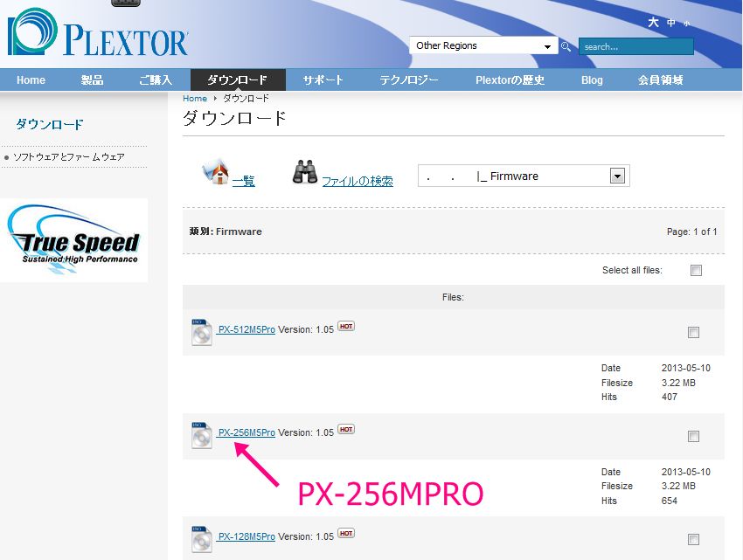
Task: Open the PX-256M5Pro firmware link
Action: tap(246, 432)
